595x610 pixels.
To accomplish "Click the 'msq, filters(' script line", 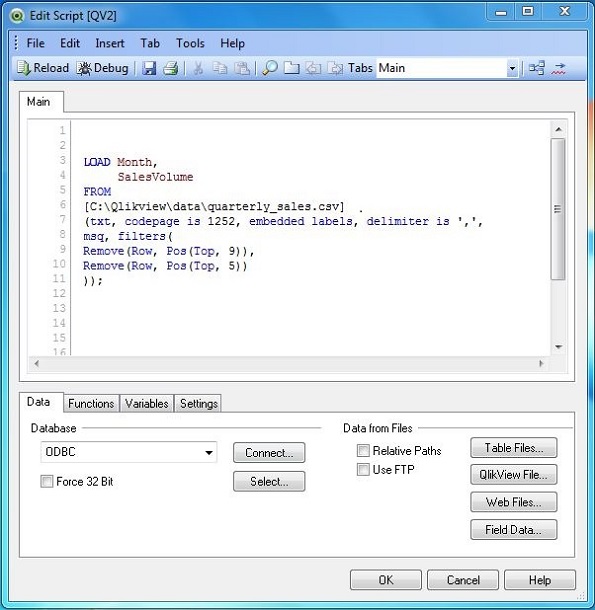I will tap(128, 237).
